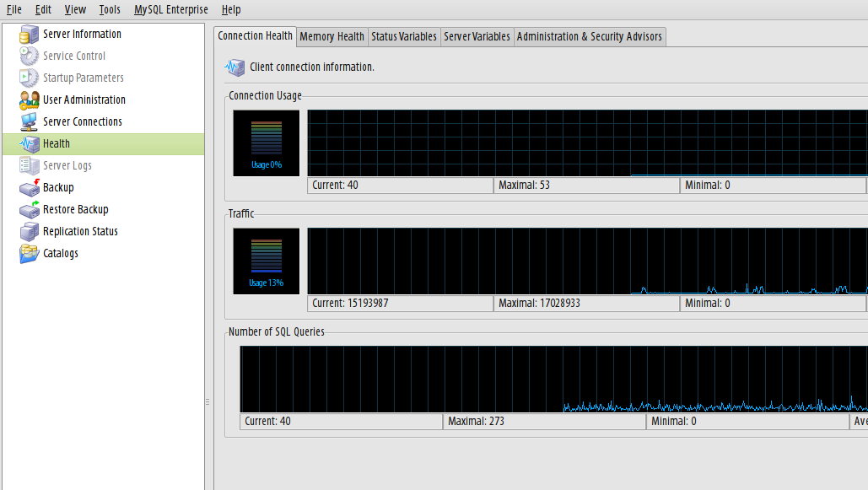Click the sidebar splitter handle
Screen dimensions: 868x490
click(x=208, y=402)
